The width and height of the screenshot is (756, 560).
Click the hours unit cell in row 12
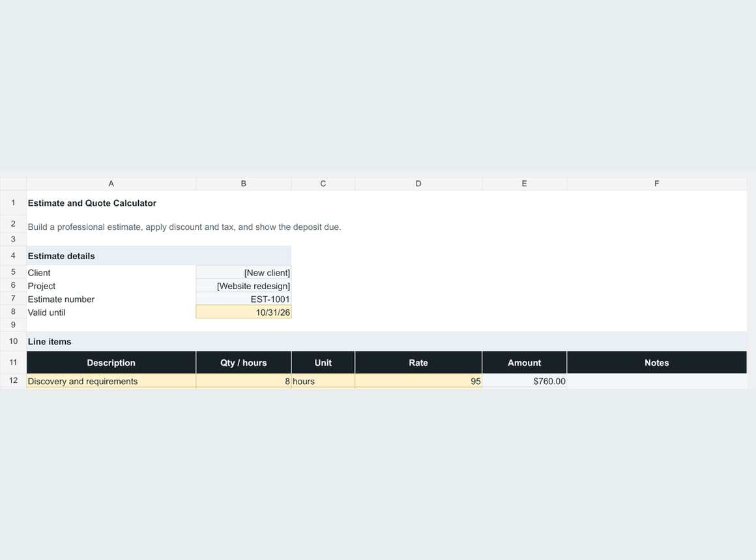point(323,381)
